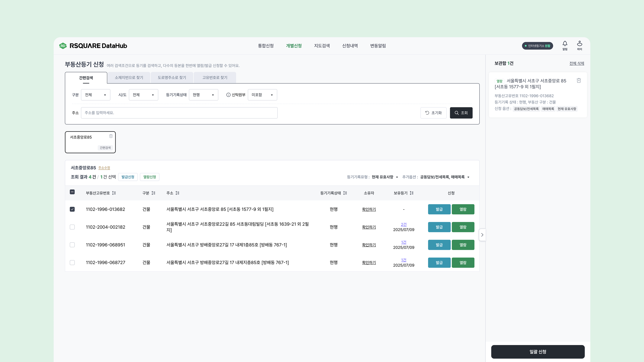Click the 일괄 신청 button

click(538, 352)
